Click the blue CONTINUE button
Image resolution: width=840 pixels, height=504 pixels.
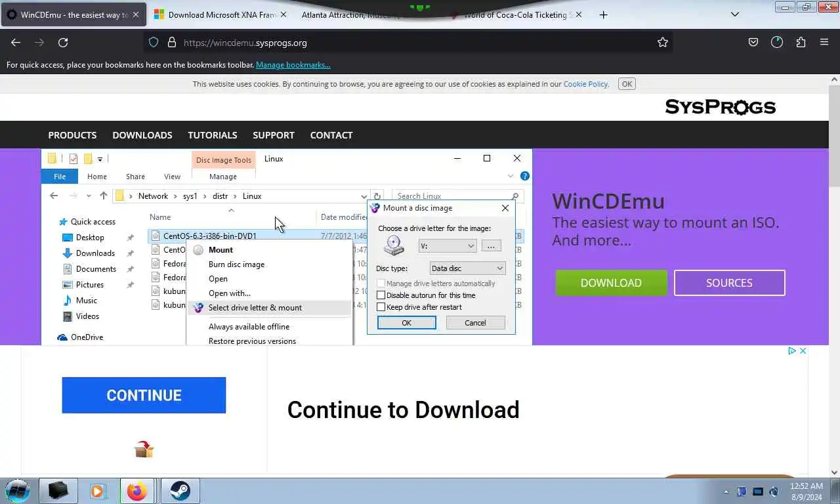click(144, 395)
